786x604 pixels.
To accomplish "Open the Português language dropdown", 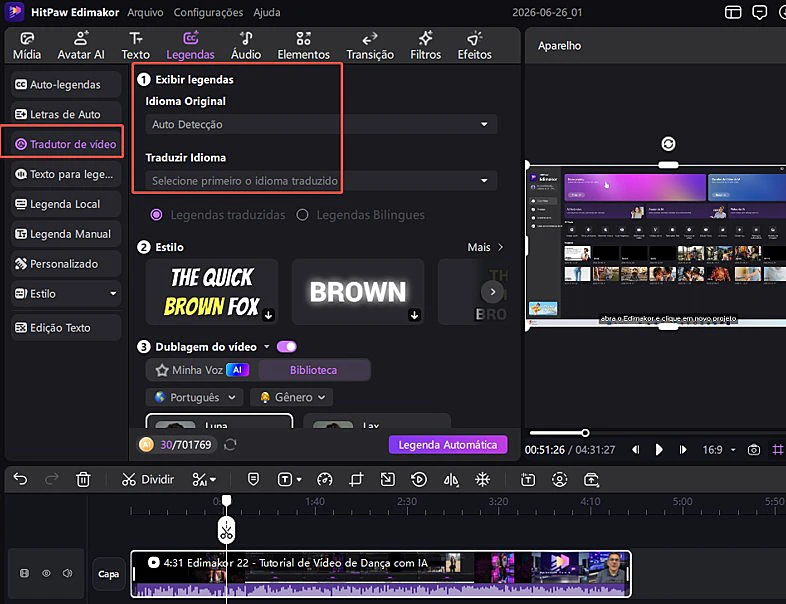I will [194, 397].
